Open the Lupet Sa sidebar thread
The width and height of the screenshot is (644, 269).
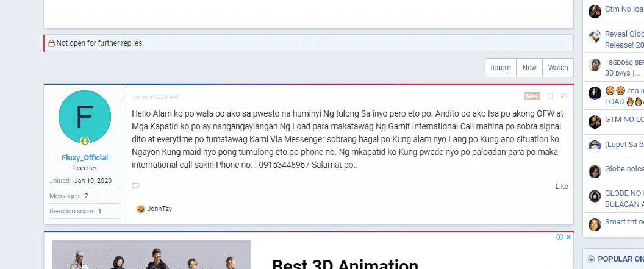pyautogui.click(x=624, y=145)
